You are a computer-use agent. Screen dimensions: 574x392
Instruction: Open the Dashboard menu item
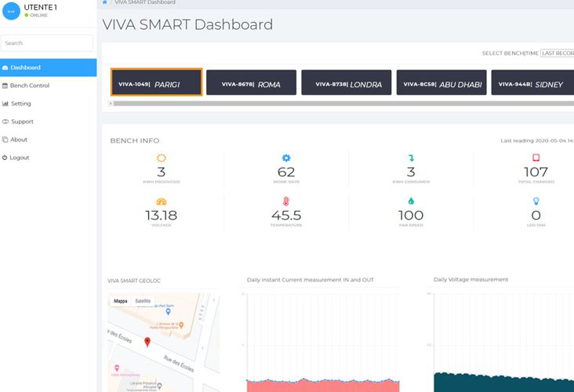pyautogui.click(x=49, y=67)
